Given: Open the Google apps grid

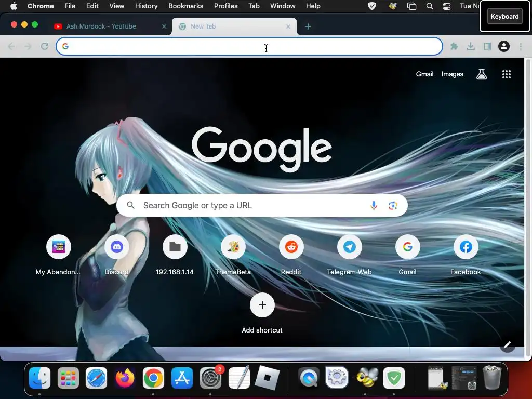Looking at the screenshot, I should pos(506,74).
